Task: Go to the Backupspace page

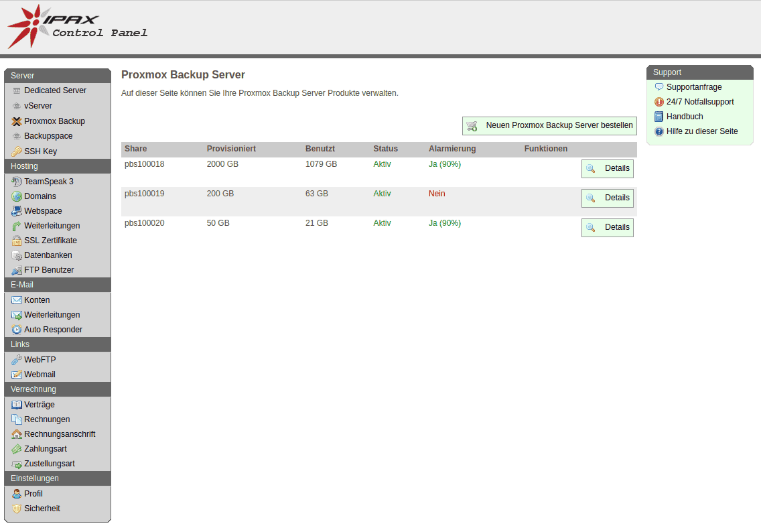Action: pyautogui.click(x=48, y=136)
